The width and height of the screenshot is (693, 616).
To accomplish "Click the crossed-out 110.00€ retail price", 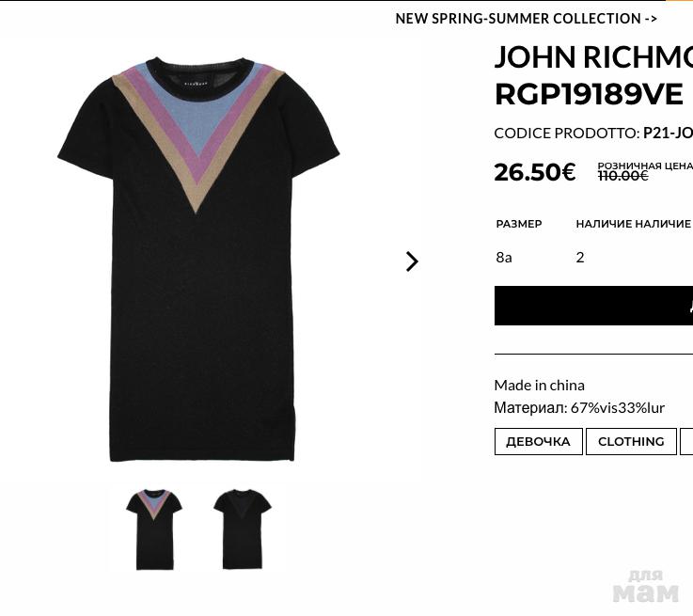I will coord(623,176).
